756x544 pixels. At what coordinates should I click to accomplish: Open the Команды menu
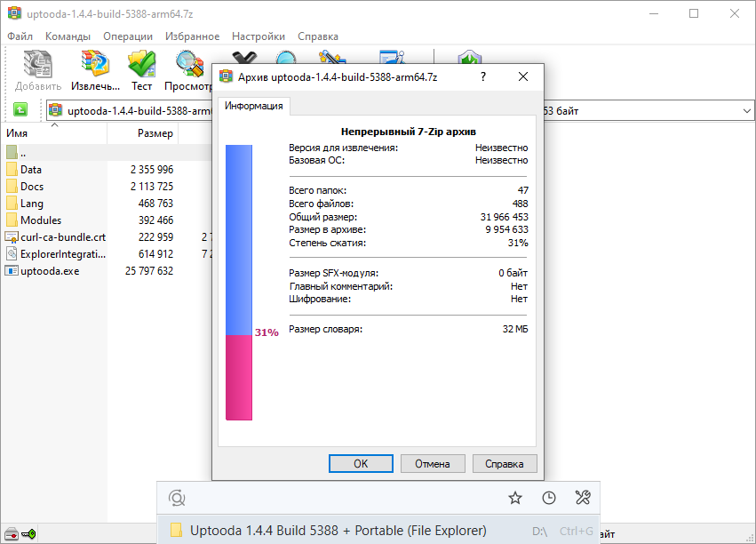tap(68, 36)
